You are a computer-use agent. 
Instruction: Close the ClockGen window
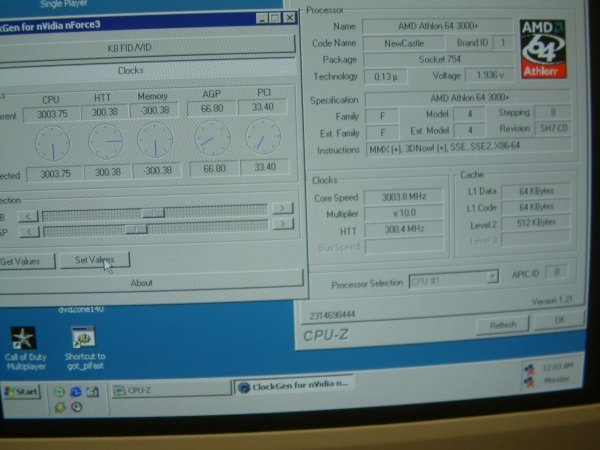point(290,17)
